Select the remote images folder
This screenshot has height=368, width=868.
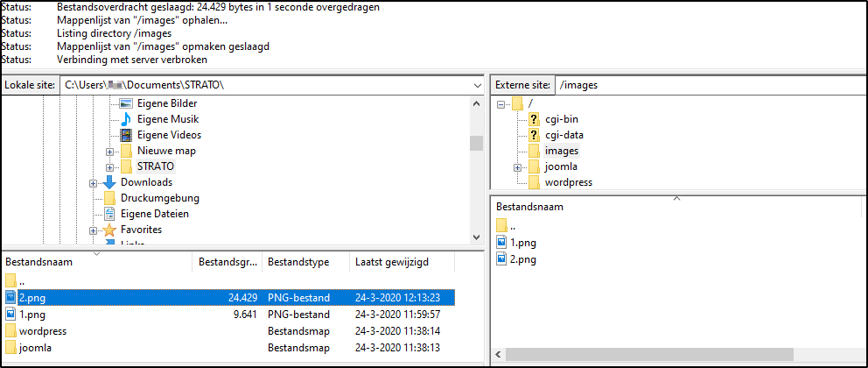[x=561, y=151]
